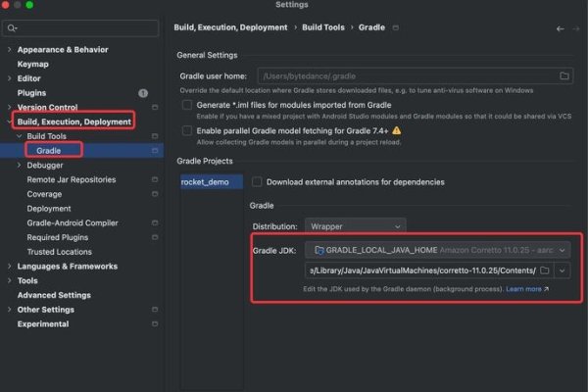Viewport: 588px width, 392px height.
Task: Click the warning icon for Gradle 7.4+
Action: tap(396, 130)
